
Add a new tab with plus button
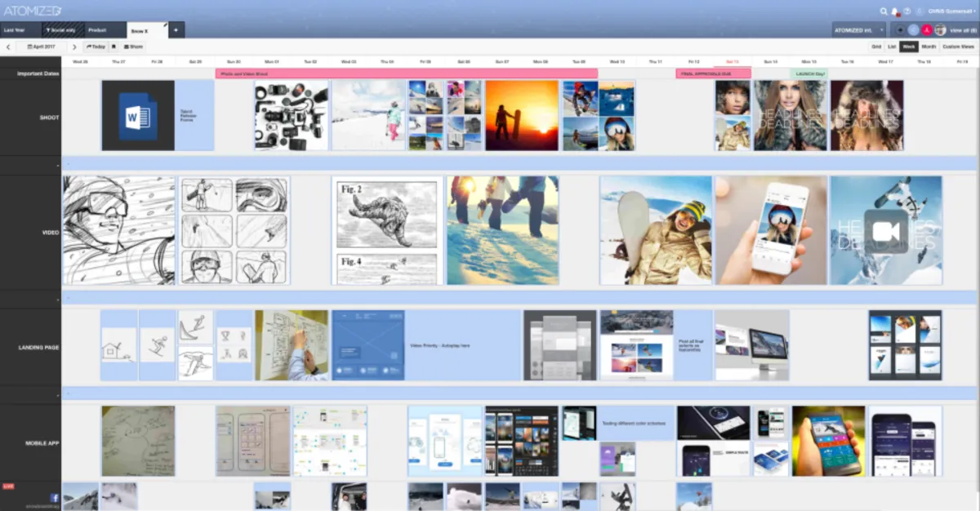[x=177, y=30]
